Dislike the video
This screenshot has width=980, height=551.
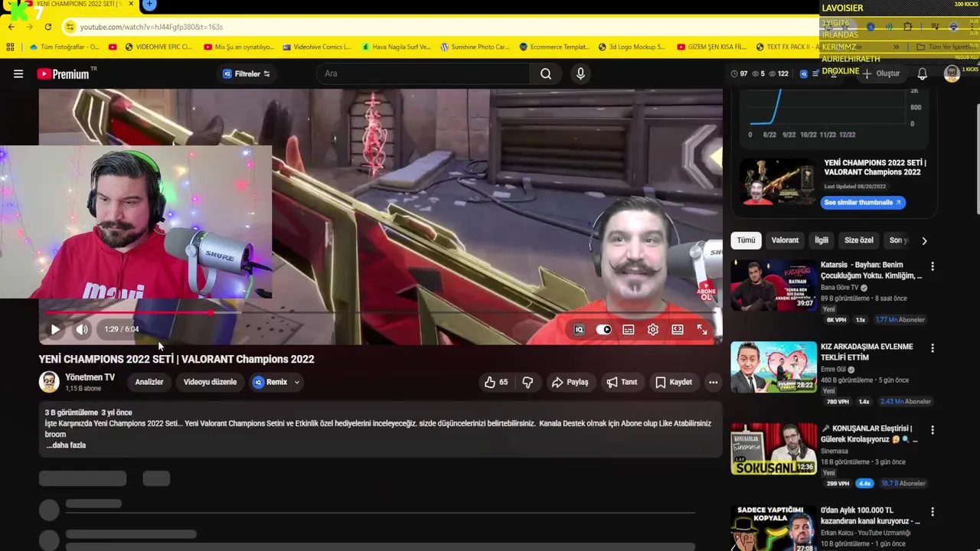(528, 382)
